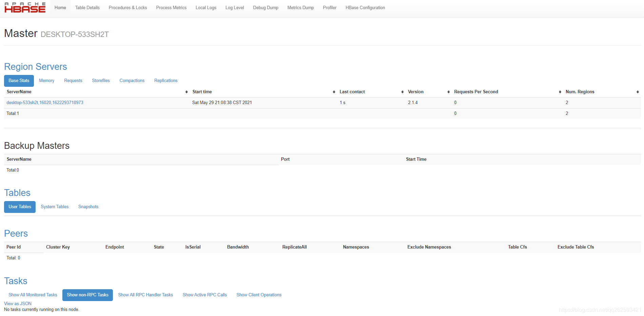Click the DESKTOP-533SH2T master hostname
The width and height of the screenshot is (644, 316).
pyautogui.click(x=75, y=35)
